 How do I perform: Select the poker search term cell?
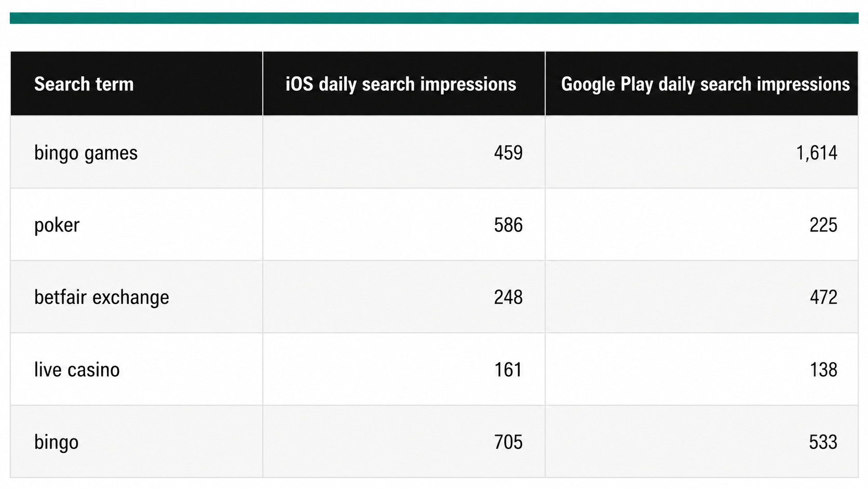[57, 225]
